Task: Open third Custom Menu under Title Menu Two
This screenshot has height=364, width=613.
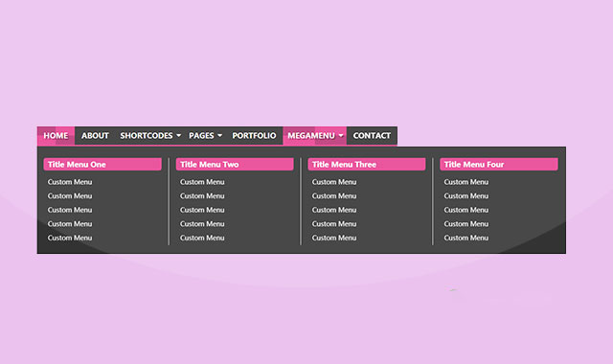Action: [x=202, y=210]
